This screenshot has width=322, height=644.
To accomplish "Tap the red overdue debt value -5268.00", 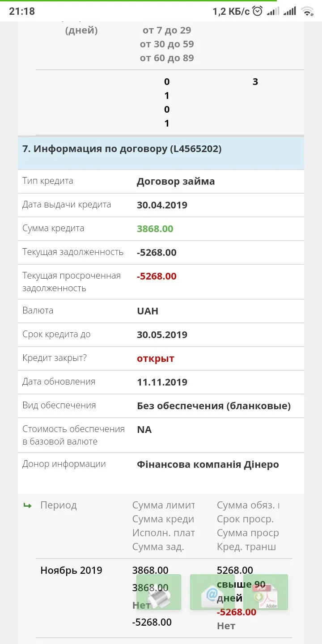I will pos(157,276).
